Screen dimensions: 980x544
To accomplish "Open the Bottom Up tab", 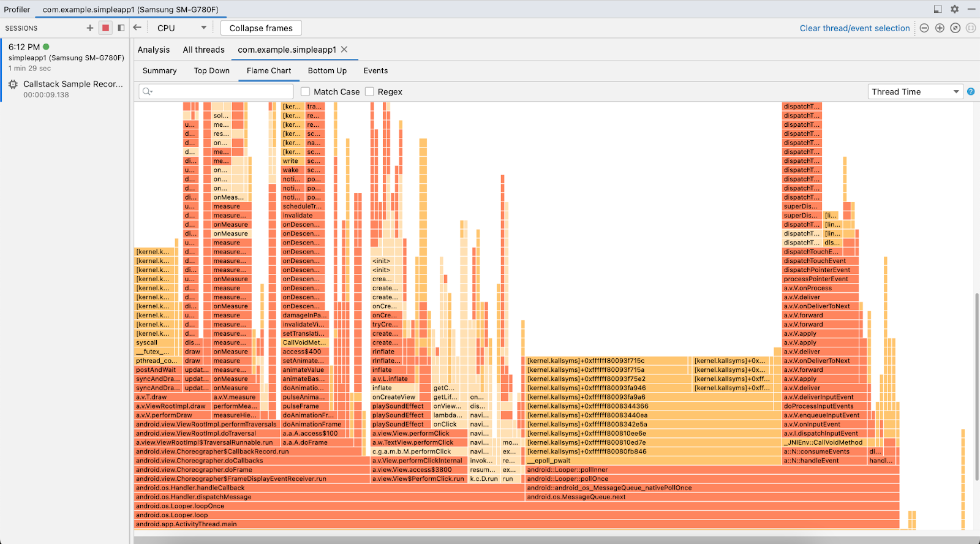I will (327, 70).
